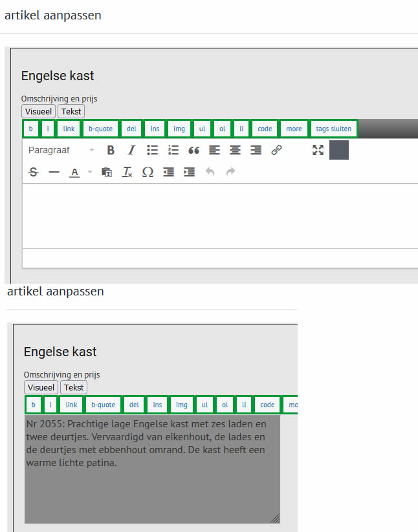418x532 pixels.
Task: Switch to Tekst tab in lower editor
Action: [x=74, y=387]
